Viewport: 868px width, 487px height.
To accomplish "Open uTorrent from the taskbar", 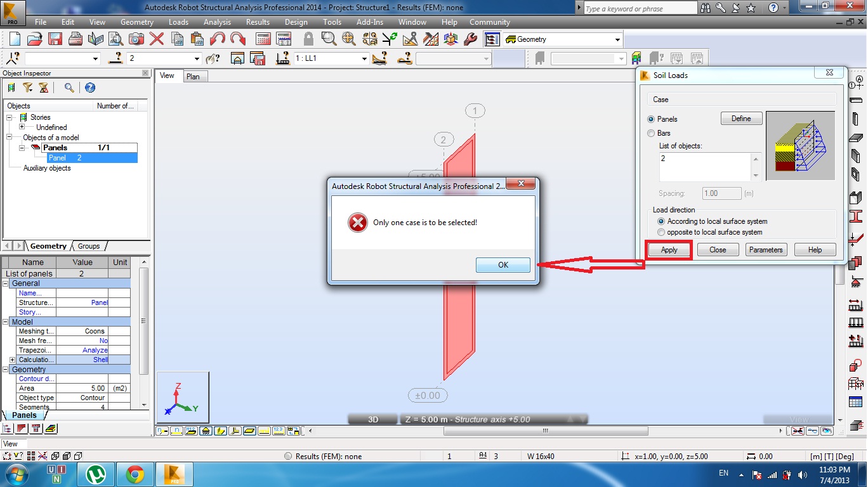I will tap(96, 474).
